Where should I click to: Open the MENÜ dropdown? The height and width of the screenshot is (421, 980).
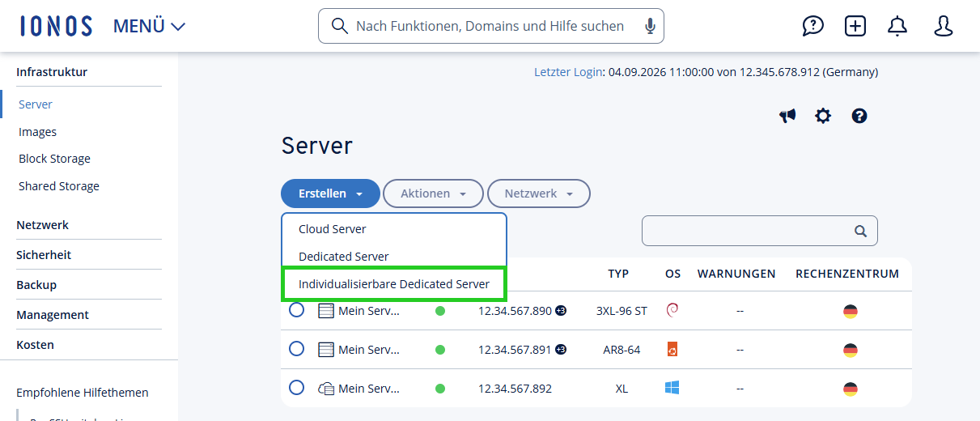150,26
